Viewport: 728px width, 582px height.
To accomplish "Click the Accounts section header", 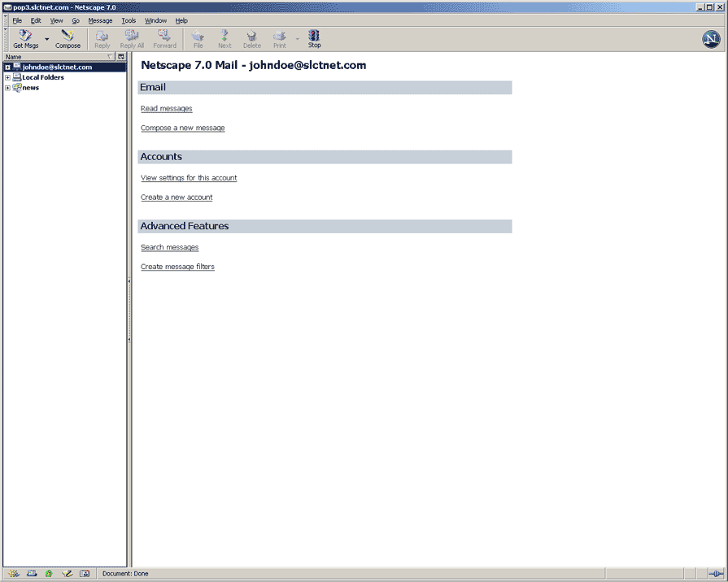I will click(325, 157).
